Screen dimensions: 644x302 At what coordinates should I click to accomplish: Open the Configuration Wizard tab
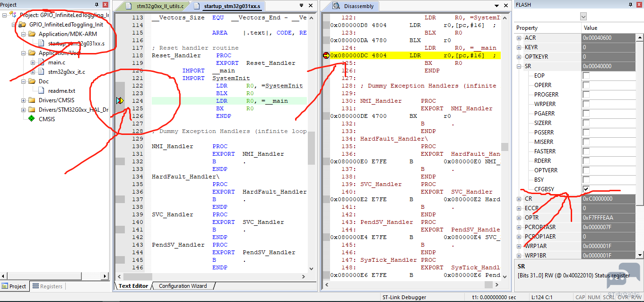[x=183, y=286]
